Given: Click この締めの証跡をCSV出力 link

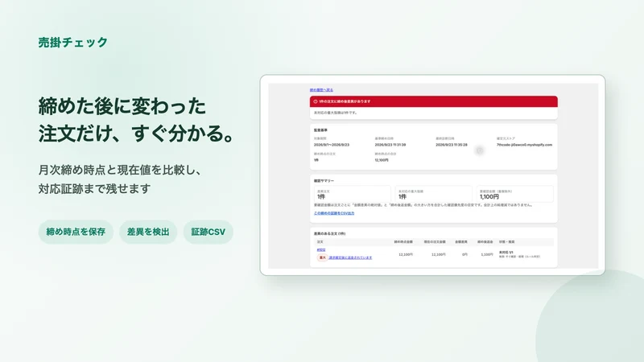Looking at the screenshot, I should tap(334, 213).
